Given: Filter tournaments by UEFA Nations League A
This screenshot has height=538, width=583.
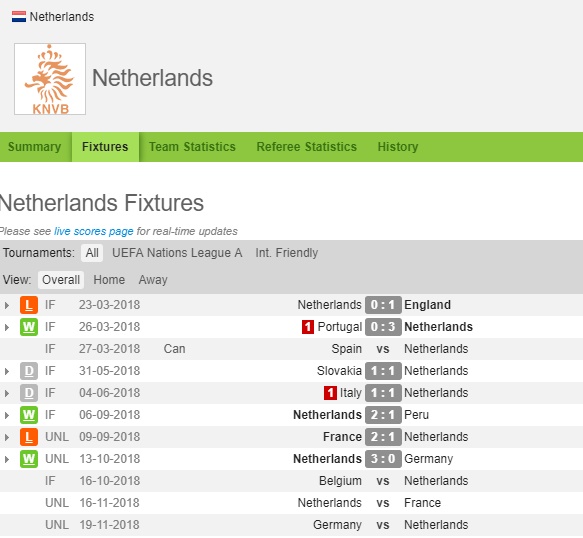Looking at the screenshot, I should (x=177, y=253).
